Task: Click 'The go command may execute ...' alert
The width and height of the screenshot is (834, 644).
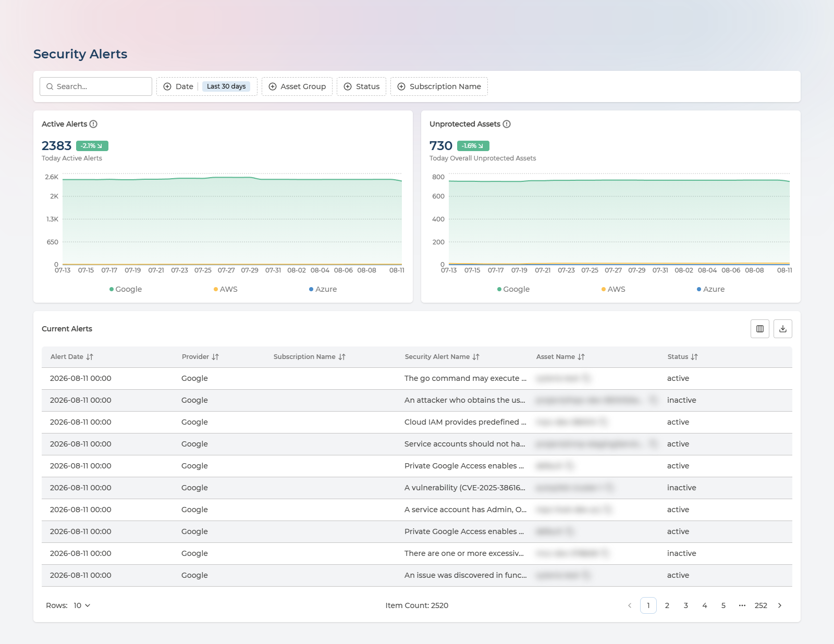Action: (x=465, y=378)
